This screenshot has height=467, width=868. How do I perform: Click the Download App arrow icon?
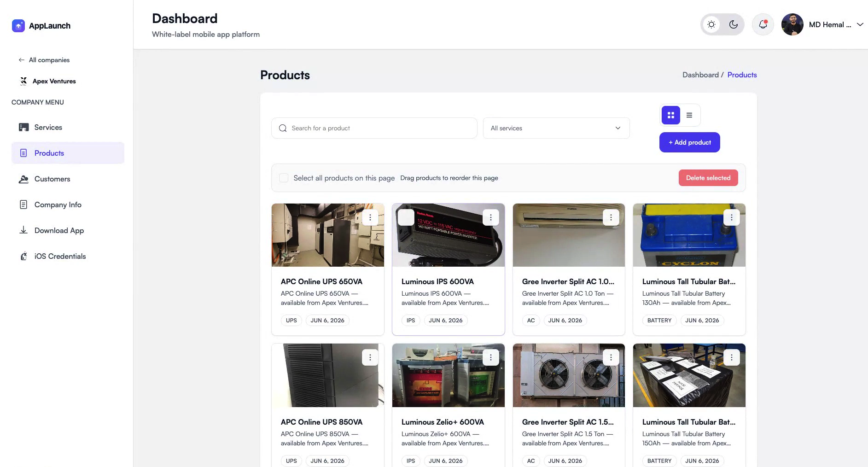(23, 230)
